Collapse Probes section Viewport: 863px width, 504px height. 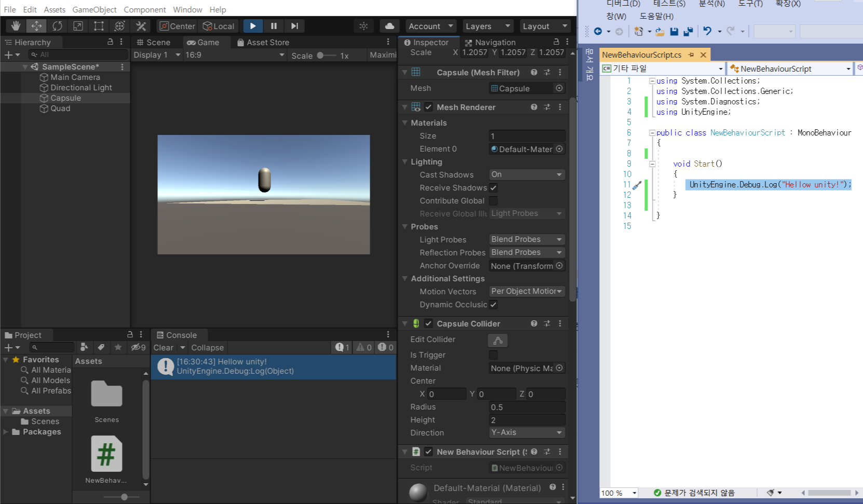point(405,227)
